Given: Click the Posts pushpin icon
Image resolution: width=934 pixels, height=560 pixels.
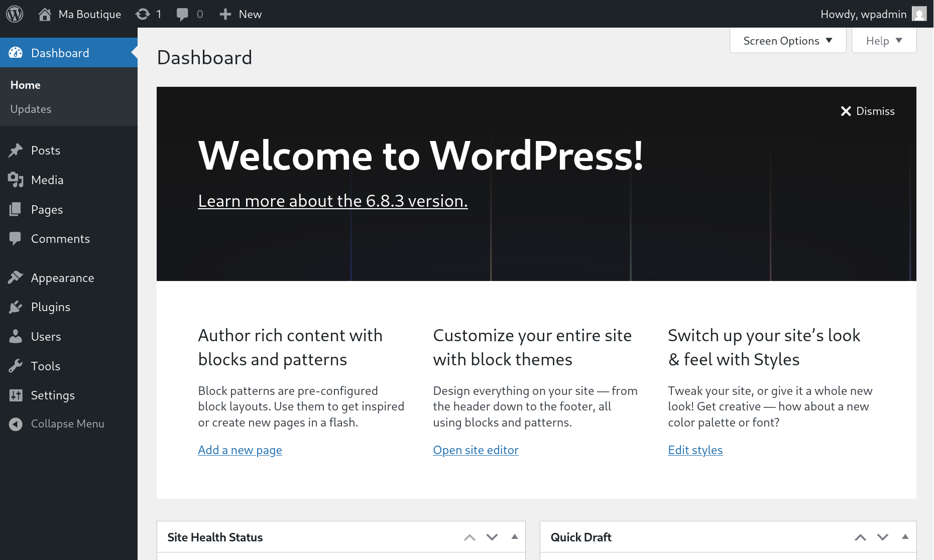Looking at the screenshot, I should [x=16, y=151].
